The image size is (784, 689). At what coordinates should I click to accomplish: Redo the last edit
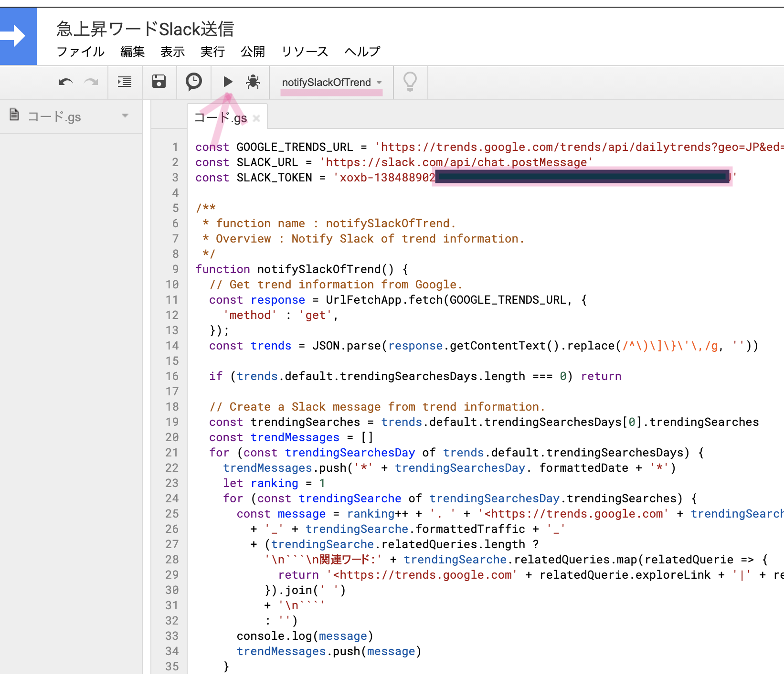[91, 82]
